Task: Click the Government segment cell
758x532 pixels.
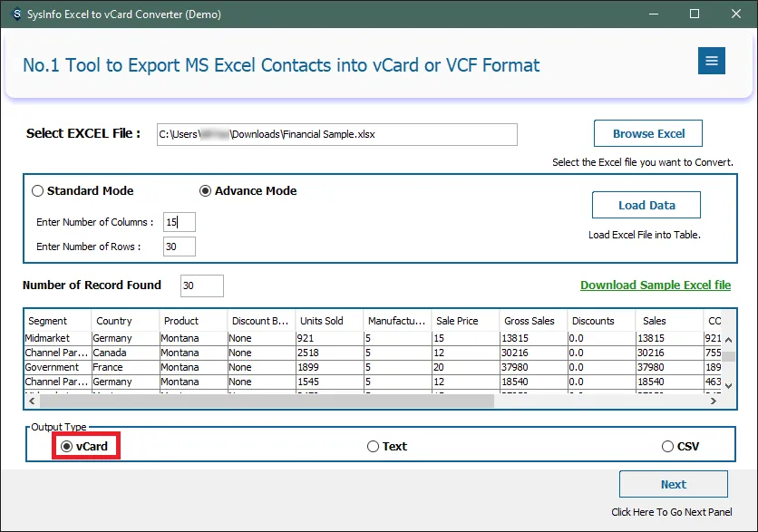Action: pyautogui.click(x=57, y=367)
